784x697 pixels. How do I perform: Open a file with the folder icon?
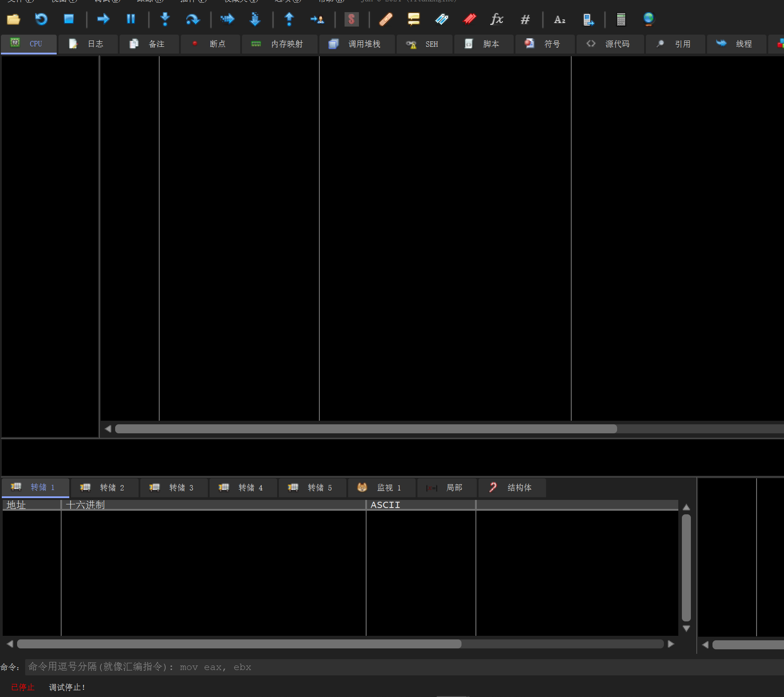tap(13, 19)
